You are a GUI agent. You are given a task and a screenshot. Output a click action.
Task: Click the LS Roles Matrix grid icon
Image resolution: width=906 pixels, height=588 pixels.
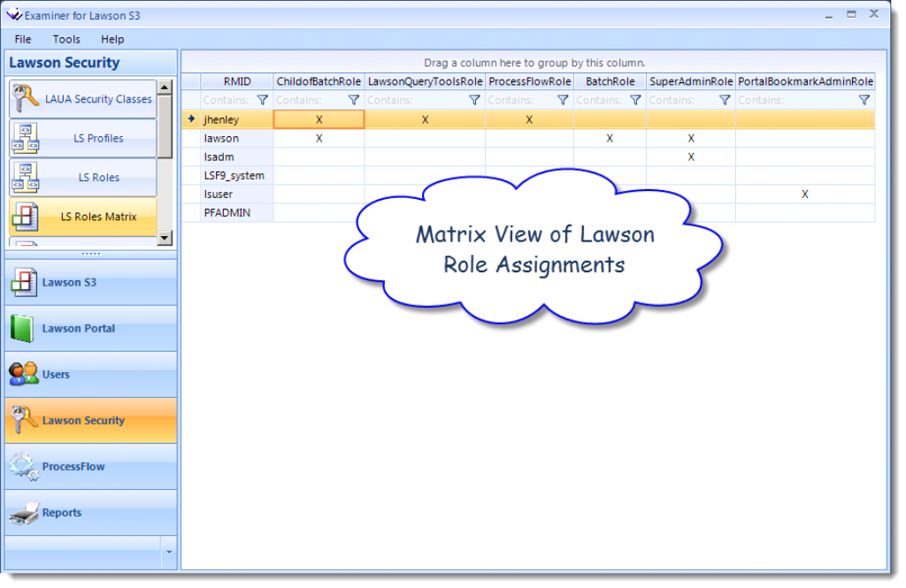tap(26, 217)
